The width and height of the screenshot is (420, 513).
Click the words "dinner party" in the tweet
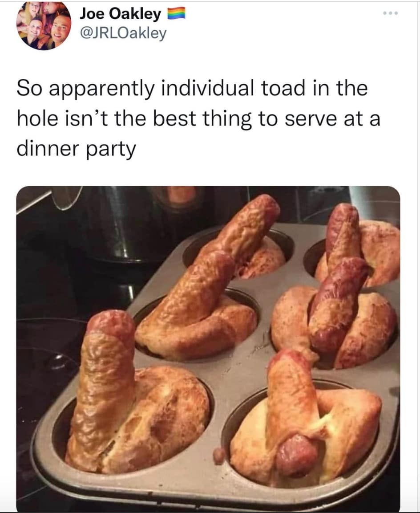pos(76,149)
